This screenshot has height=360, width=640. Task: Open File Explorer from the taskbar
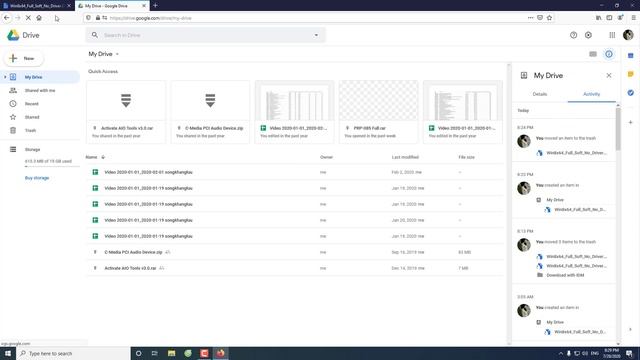tap(171, 353)
